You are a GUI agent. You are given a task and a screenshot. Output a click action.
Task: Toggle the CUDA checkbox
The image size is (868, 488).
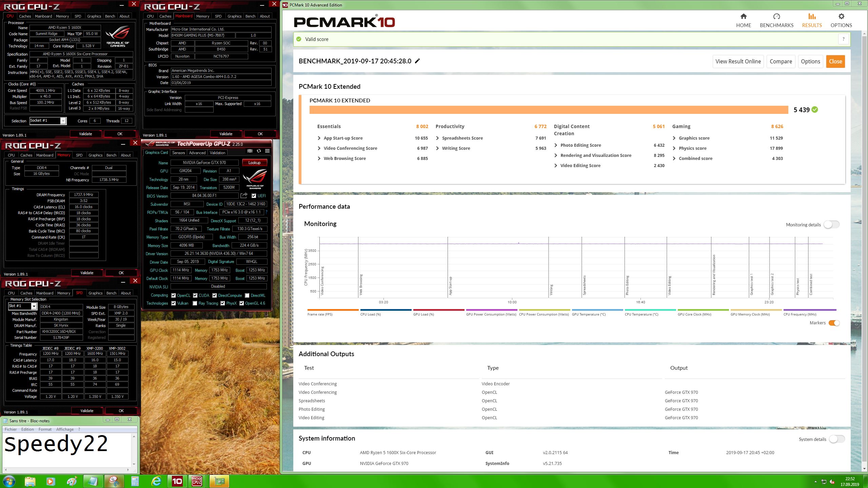pyautogui.click(x=195, y=295)
